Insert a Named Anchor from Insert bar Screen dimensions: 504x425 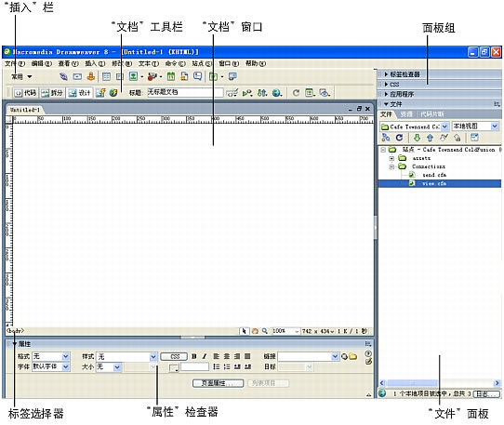click(91, 76)
